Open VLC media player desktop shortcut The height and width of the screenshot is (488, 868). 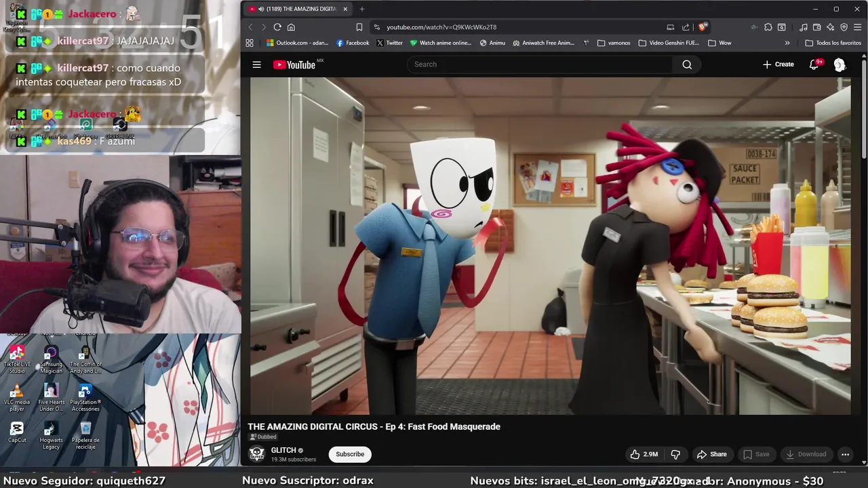click(17, 398)
